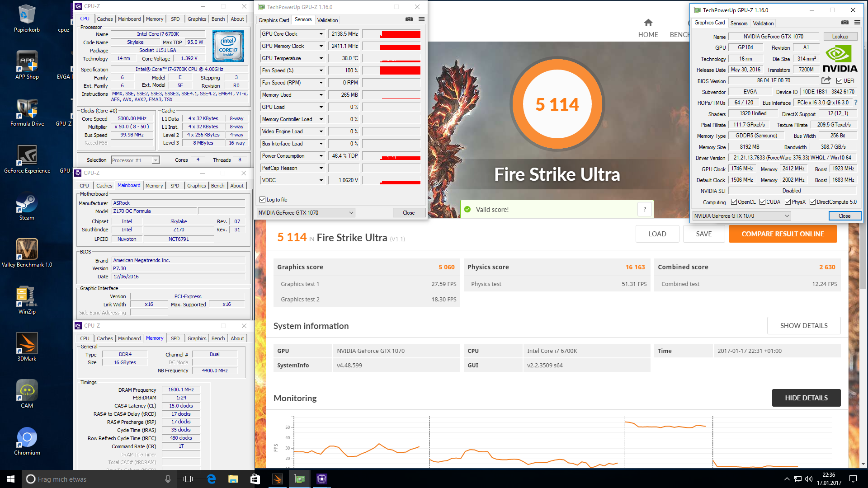Open Microsoft Edge from the taskbar
The width and height of the screenshot is (868, 488).
[x=211, y=479]
